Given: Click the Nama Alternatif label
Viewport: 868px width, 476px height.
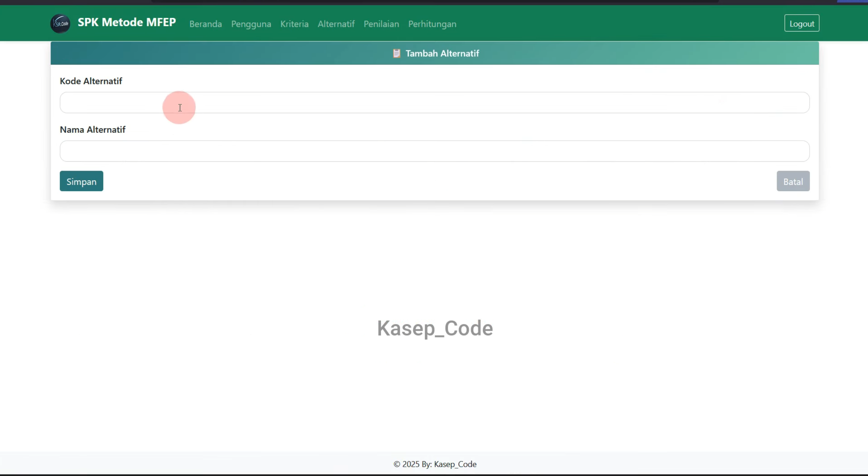Looking at the screenshot, I should [93, 129].
